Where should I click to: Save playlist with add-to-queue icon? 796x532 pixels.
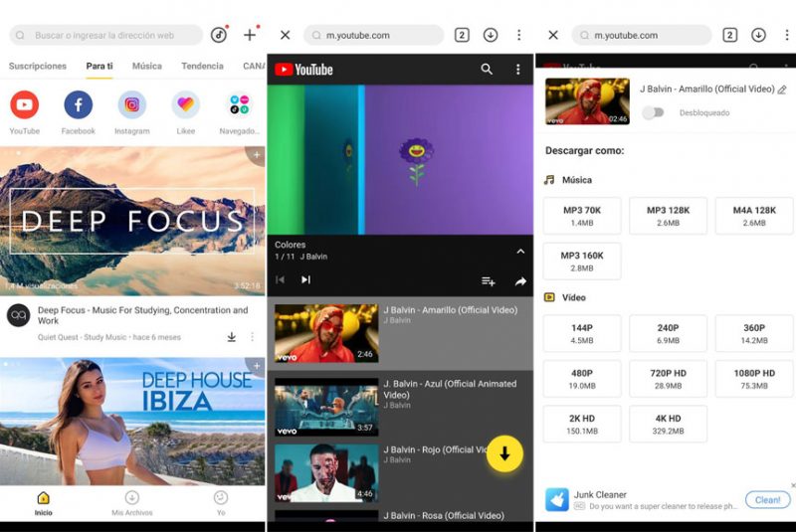pos(489,281)
